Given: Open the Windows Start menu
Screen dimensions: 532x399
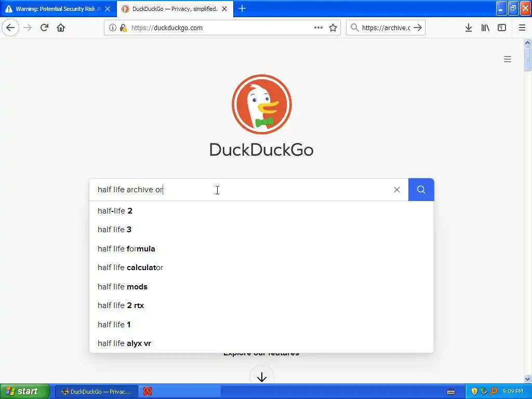Looking at the screenshot, I should click(24, 392).
